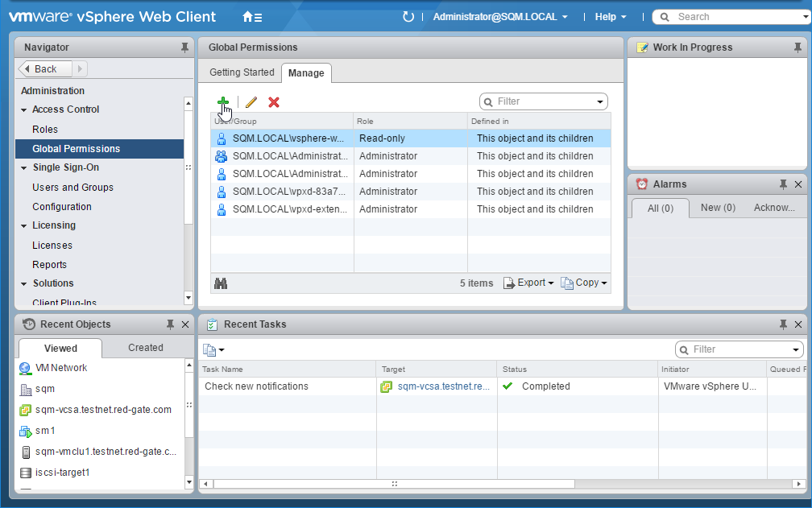Viewport: 812px width, 508px height.
Task: Pin the Alarms panel
Action: point(783,184)
